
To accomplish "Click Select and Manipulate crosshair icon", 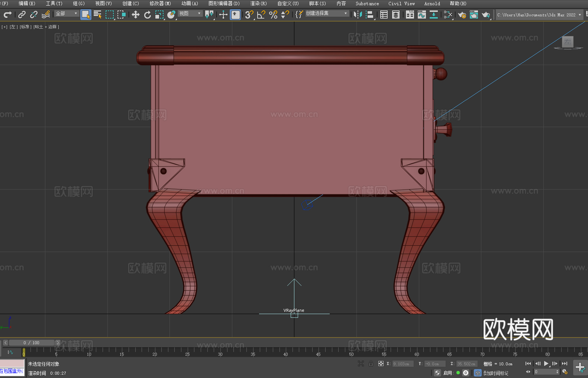I will click(223, 14).
